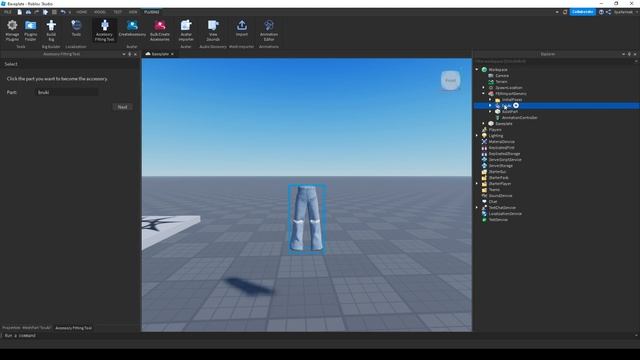Select LocalizationService in Explorer
The width and height of the screenshot is (640, 360).
[x=505, y=214]
